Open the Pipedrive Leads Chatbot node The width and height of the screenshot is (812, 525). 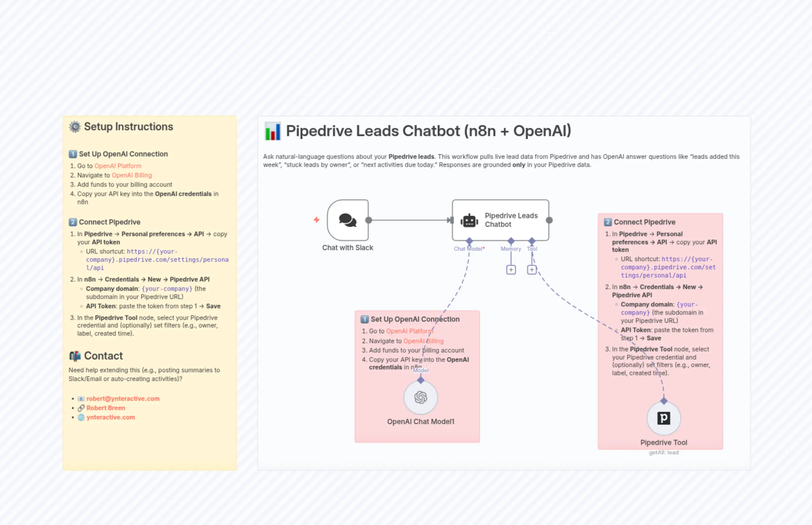click(500, 220)
